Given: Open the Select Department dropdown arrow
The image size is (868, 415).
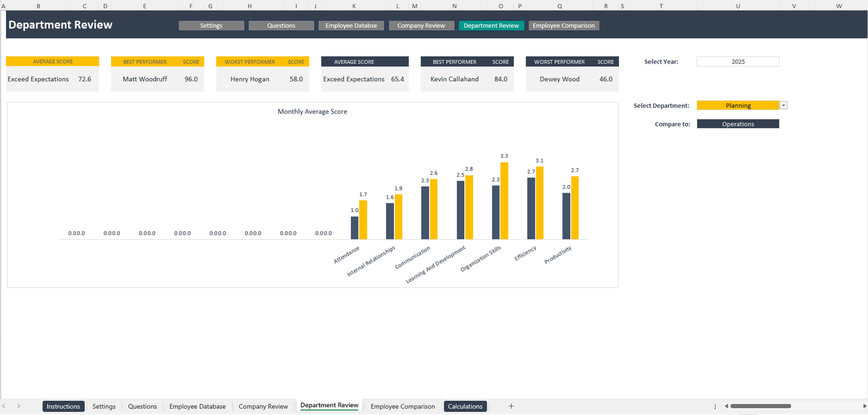Looking at the screenshot, I should (783, 106).
